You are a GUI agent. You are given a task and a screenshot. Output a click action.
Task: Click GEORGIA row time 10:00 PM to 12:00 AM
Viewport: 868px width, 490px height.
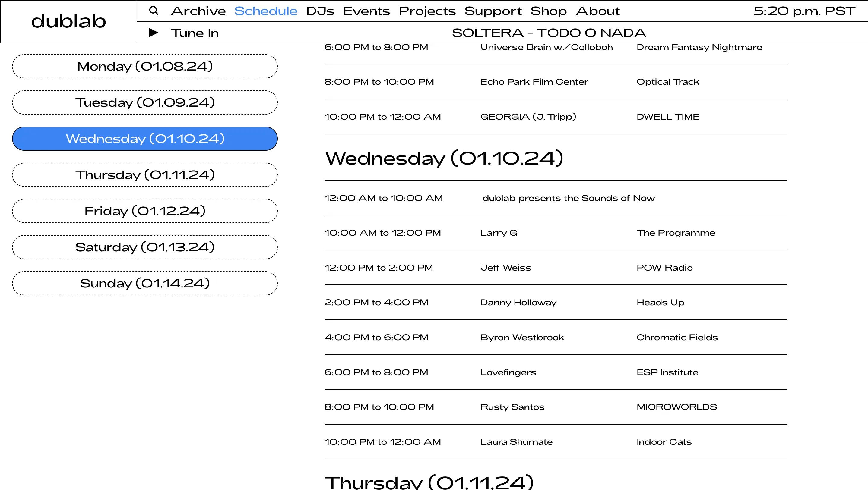(x=382, y=117)
